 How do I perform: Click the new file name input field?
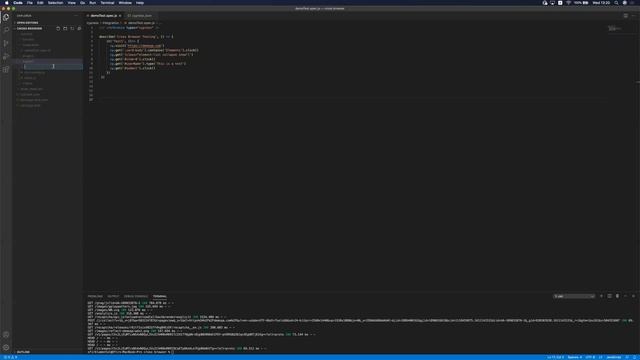[53, 67]
